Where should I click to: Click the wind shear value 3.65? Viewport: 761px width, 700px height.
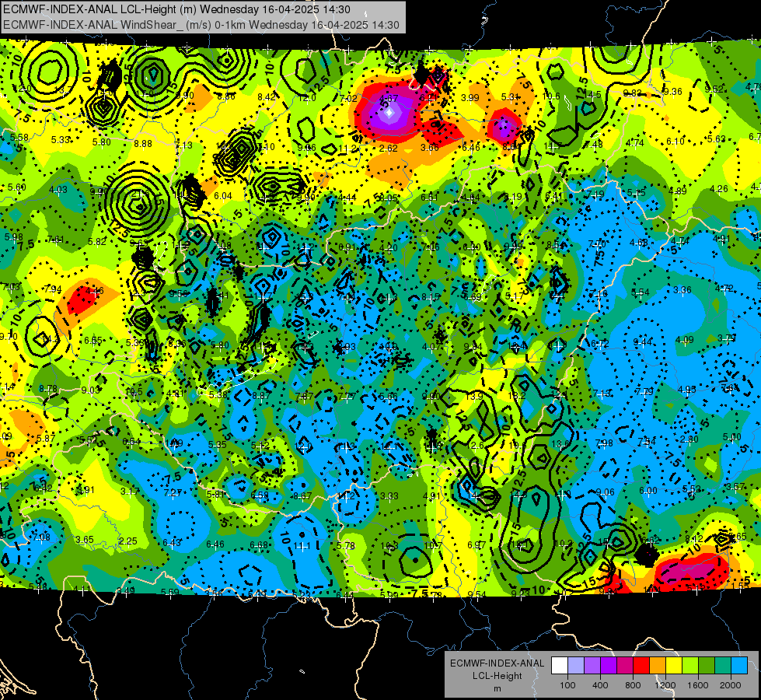[x=85, y=539]
